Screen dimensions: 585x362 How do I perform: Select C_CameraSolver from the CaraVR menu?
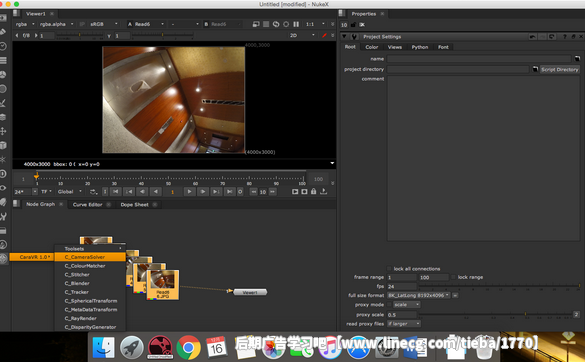coord(90,257)
